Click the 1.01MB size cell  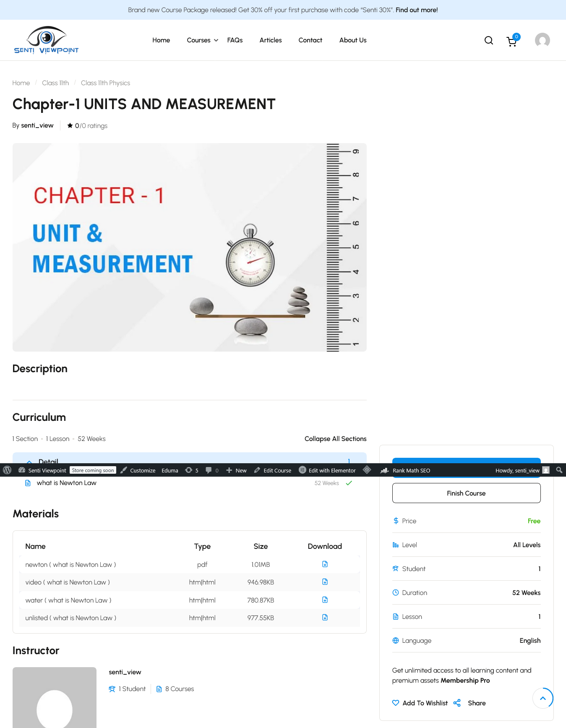click(x=261, y=565)
